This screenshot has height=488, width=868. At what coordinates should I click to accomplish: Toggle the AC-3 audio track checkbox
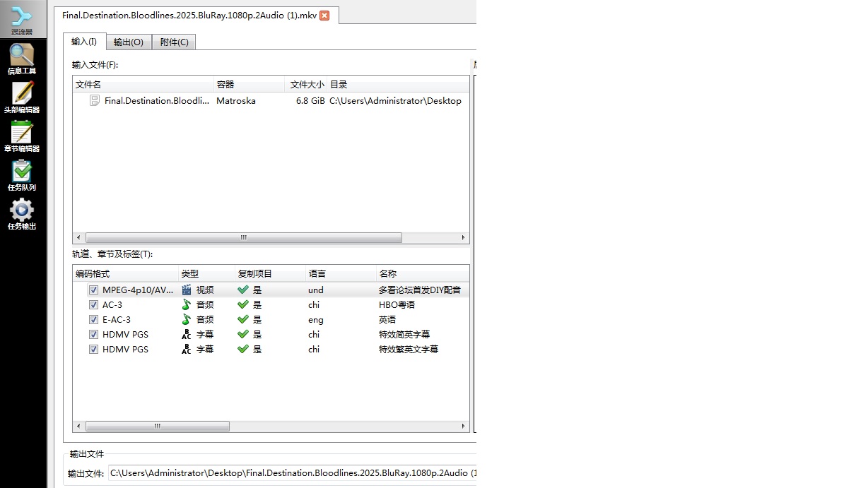tap(93, 305)
